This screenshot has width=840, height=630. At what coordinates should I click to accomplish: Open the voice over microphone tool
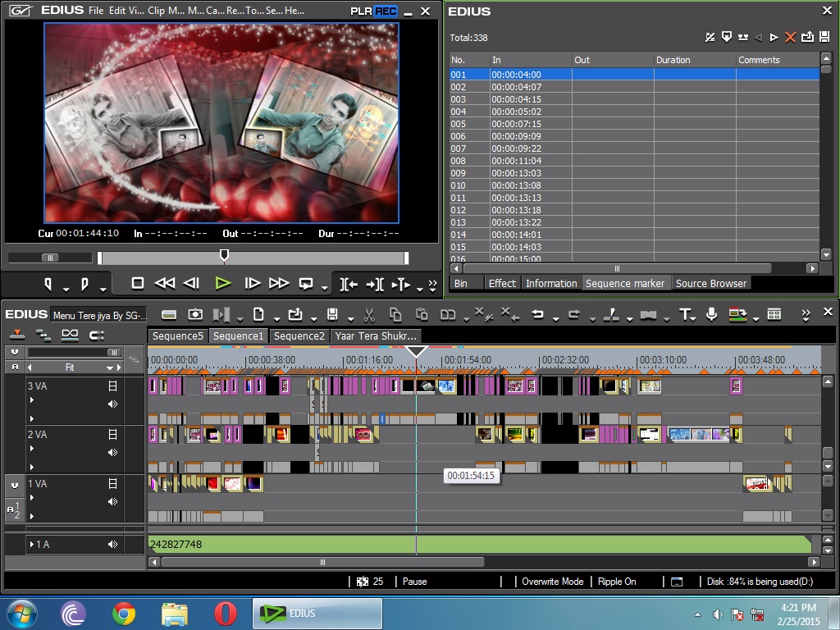pyautogui.click(x=711, y=314)
